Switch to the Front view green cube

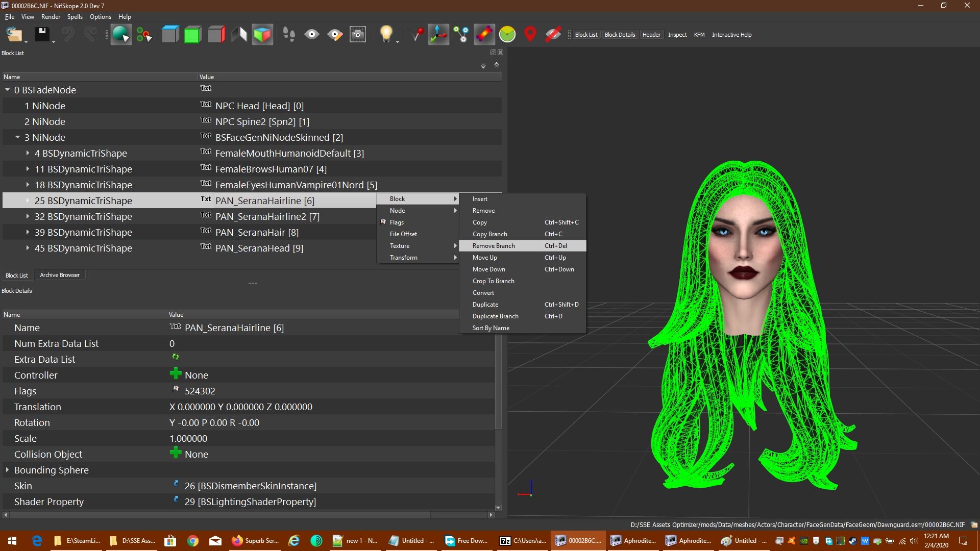[x=193, y=35]
